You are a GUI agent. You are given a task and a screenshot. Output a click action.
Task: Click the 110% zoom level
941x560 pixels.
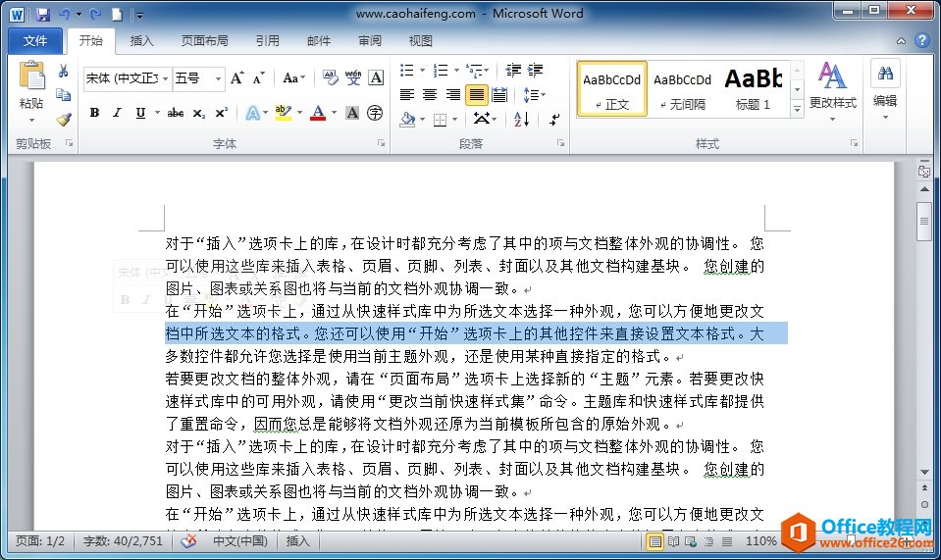tap(761, 540)
